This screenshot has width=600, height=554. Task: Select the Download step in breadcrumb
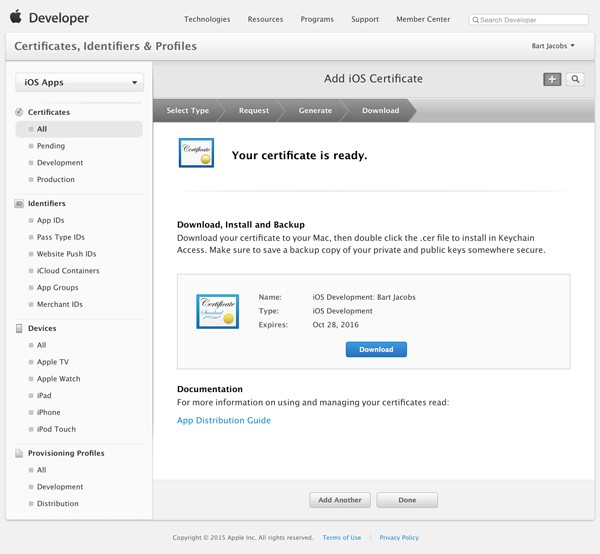tap(380, 111)
